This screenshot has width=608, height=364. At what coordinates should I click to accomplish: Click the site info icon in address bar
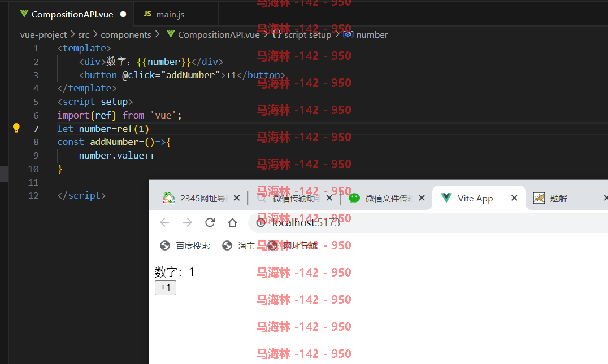261,223
